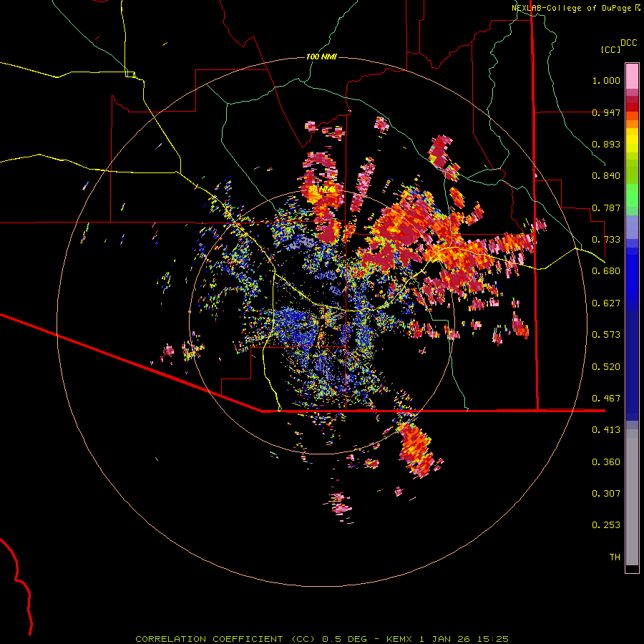Click the DCC legend title
This screenshot has height=644, width=644.
628,43
